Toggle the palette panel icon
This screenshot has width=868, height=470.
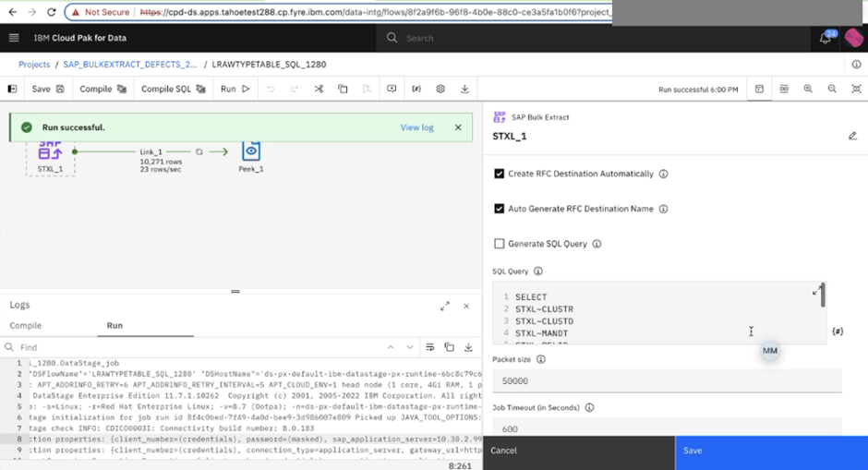click(12, 89)
